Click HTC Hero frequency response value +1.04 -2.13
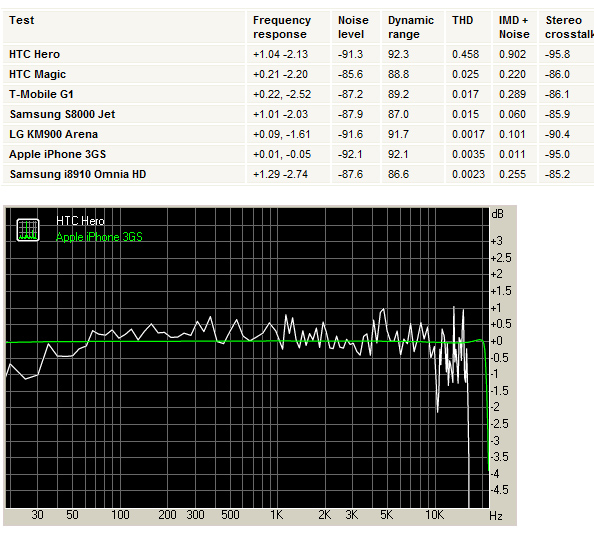 [280, 54]
